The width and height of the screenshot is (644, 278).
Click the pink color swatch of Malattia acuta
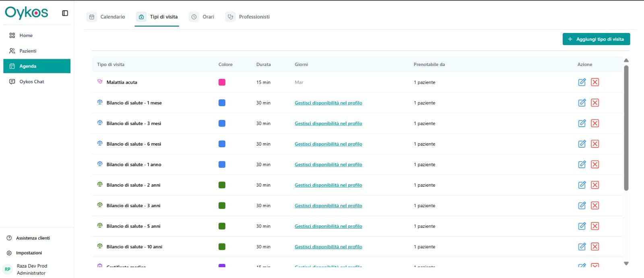tap(222, 82)
